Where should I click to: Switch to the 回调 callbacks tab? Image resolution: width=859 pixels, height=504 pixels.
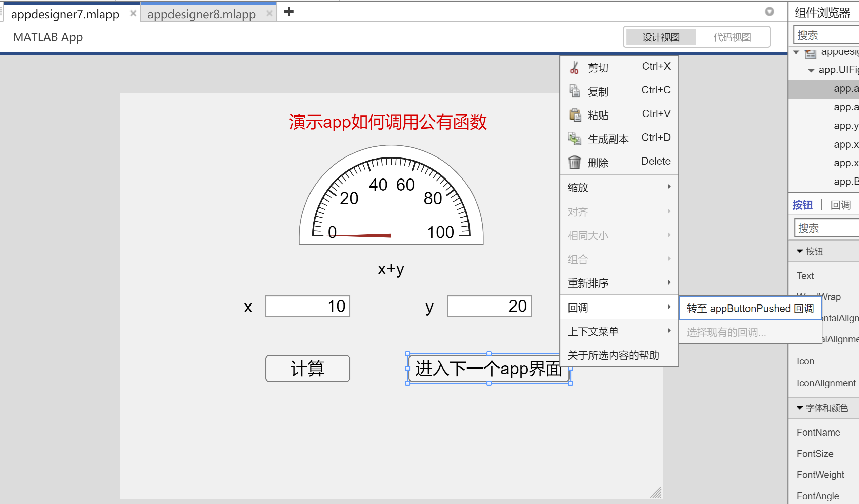tap(840, 205)
